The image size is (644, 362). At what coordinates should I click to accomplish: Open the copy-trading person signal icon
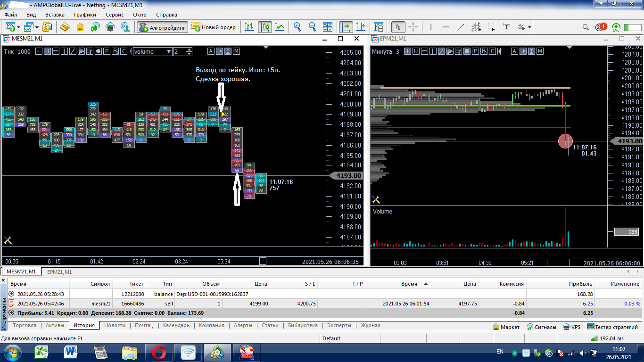[125, 27]
